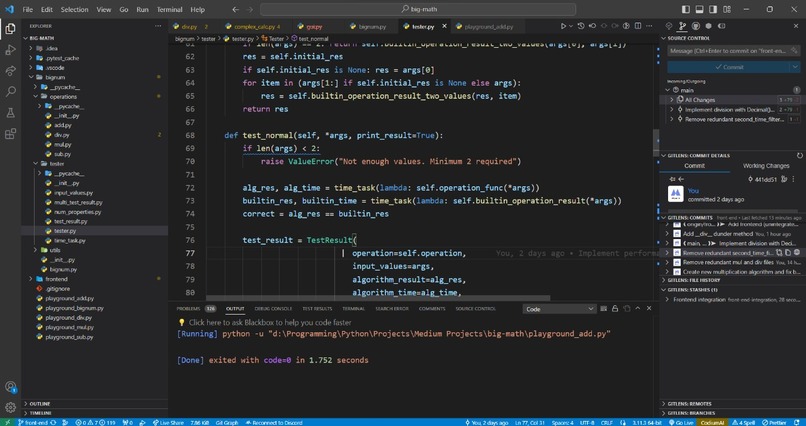Switch to Working Changes tab in GitLens

click(766, 165)
